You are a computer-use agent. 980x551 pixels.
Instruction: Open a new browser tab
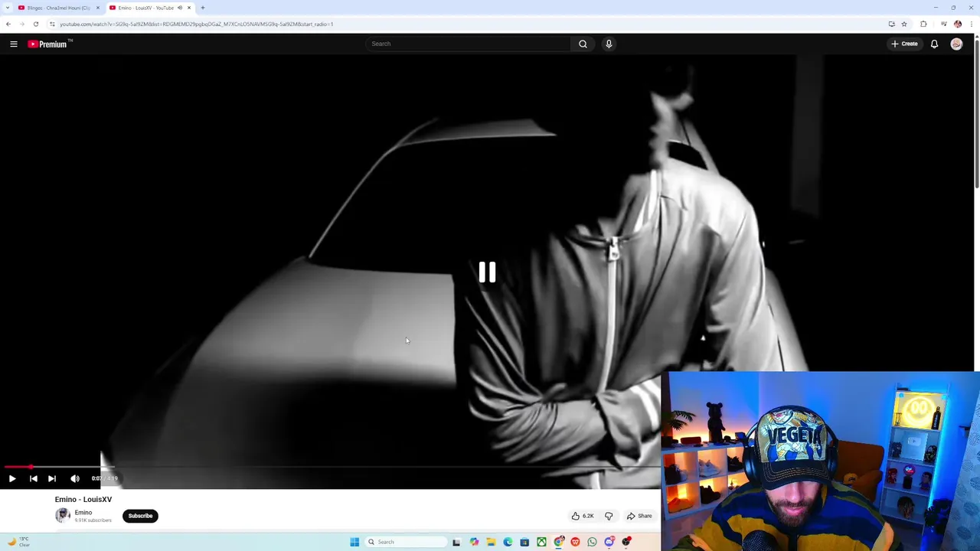pyautogui.click(x=203, y=8)
